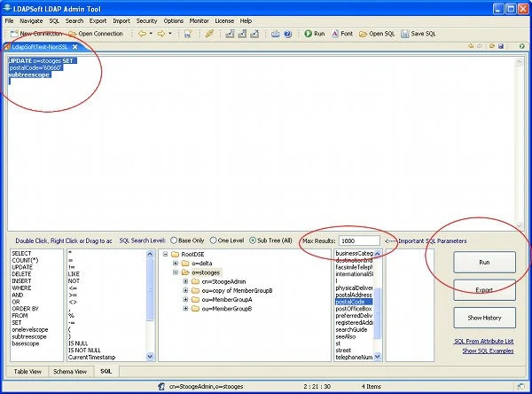Click the pencil edit toolbar icon
The height and width of the screenshot is (394, 532).
(x=209, y=34)
